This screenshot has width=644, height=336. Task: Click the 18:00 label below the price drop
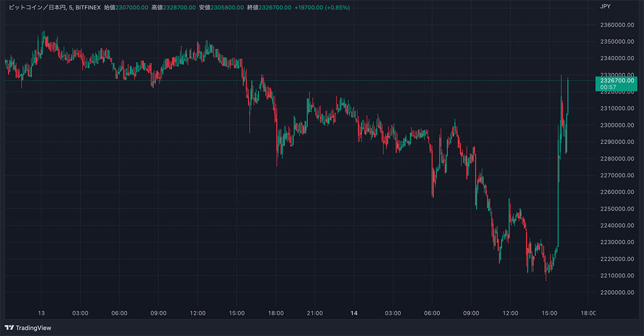point(276,313)
